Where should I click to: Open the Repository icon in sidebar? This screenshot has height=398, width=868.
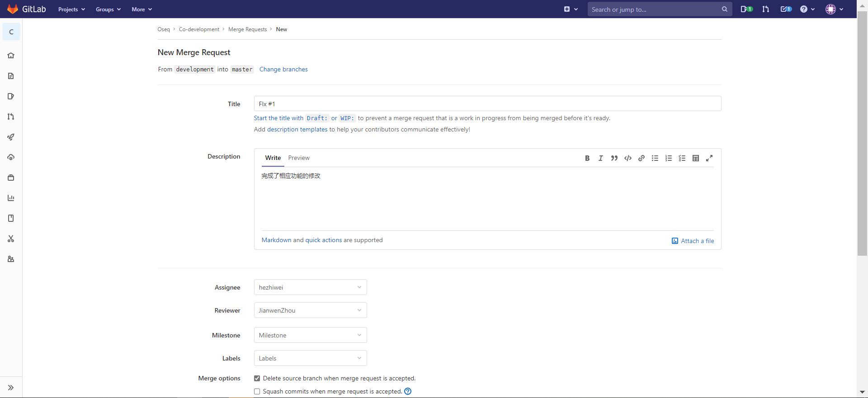(11, 76)
